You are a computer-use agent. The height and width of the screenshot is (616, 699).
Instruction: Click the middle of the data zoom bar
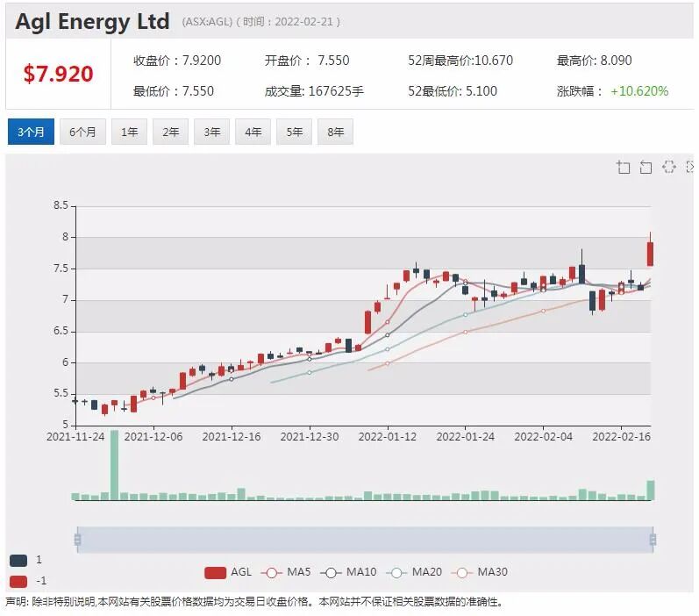tap(365, 540)
